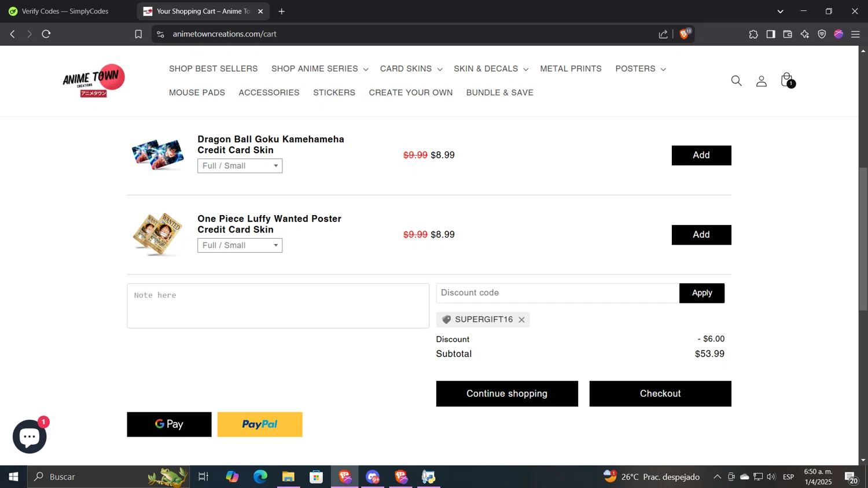The image size is (868, 488).
Task: Click the Anime Town logo
Action: [94, 80]
